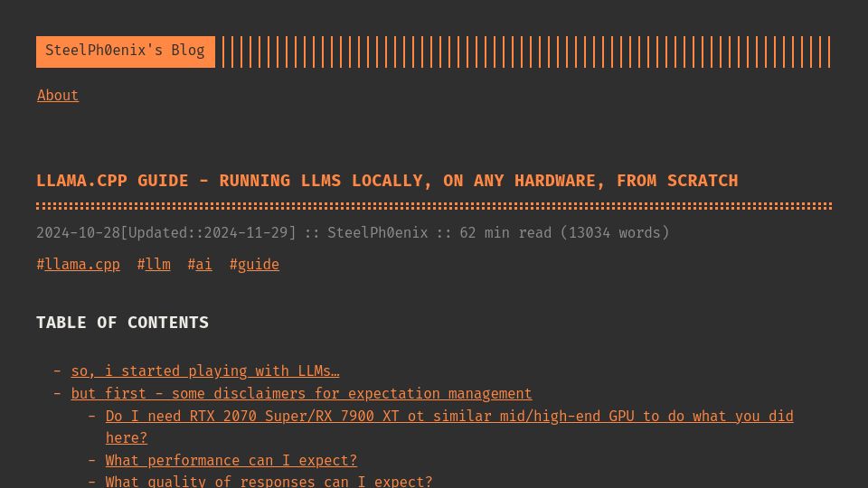Open the llama.cpp guide article title
868x488 pixels.
tap(387, 181)
